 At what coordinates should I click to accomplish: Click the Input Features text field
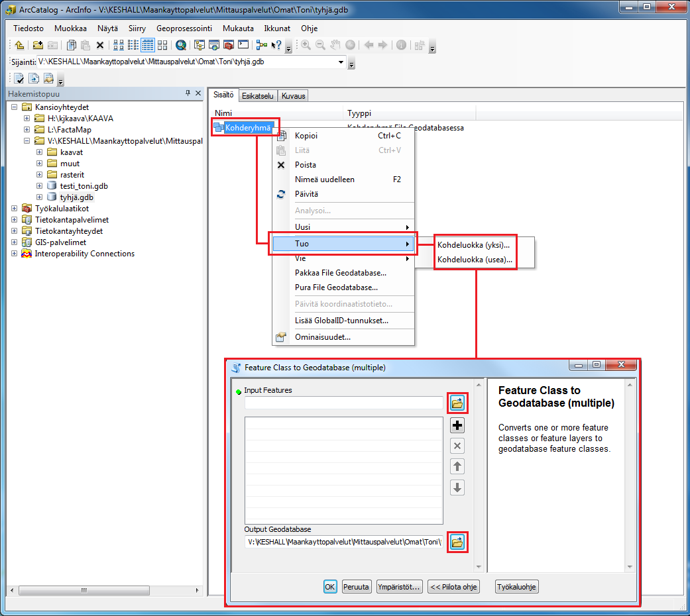[x=344, y=403]
